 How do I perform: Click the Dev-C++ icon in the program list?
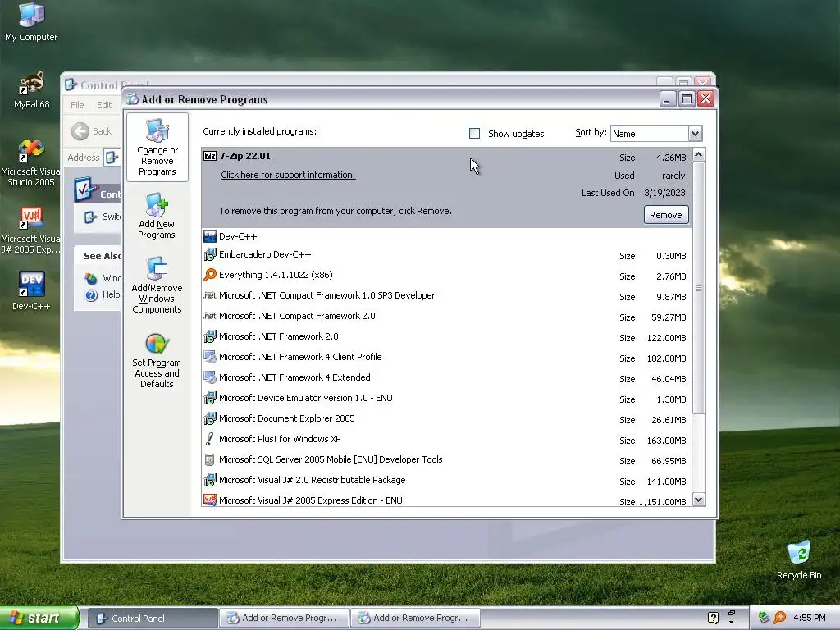pos(210,236)
